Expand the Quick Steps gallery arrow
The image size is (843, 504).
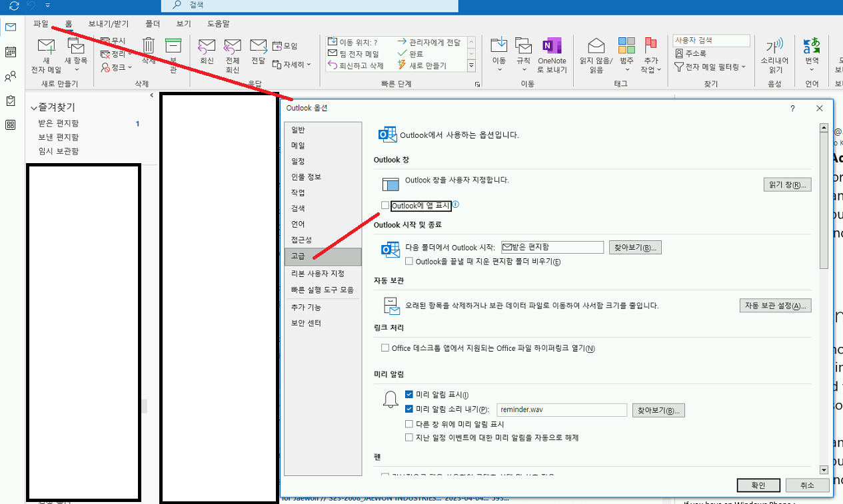coord(471,66)
